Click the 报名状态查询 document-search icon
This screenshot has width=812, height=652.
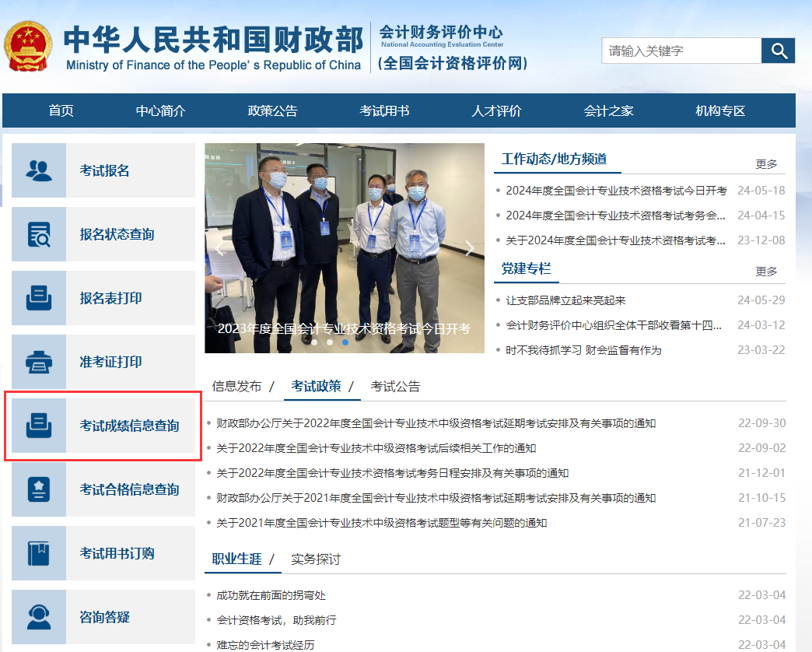[38, 234]
